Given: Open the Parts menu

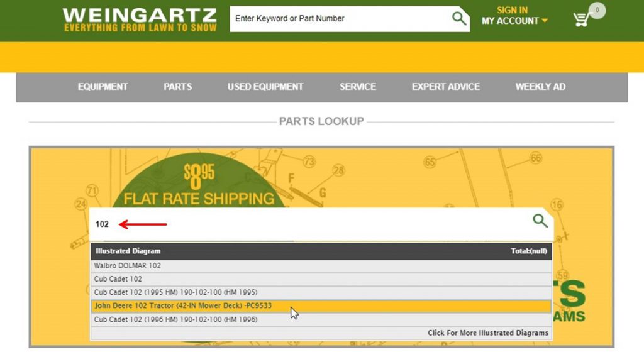Looking at the screenshot, I should click(x=177, y=87).
